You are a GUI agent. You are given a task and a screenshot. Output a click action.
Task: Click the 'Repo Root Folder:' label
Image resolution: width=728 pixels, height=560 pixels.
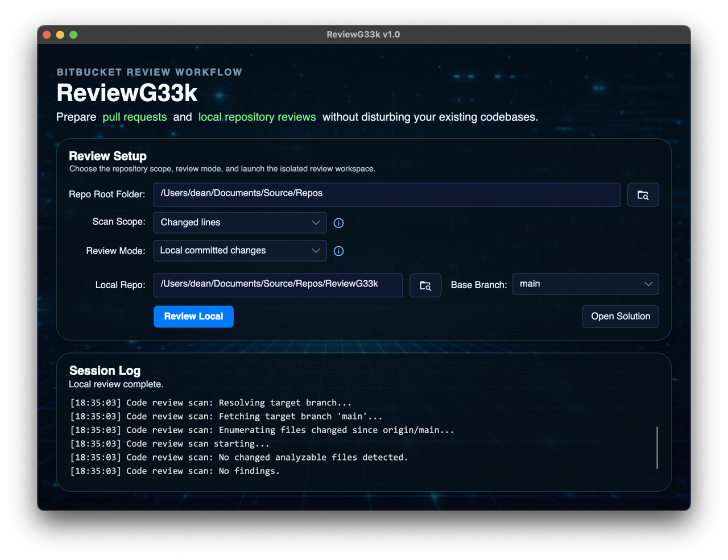point(107,194)
